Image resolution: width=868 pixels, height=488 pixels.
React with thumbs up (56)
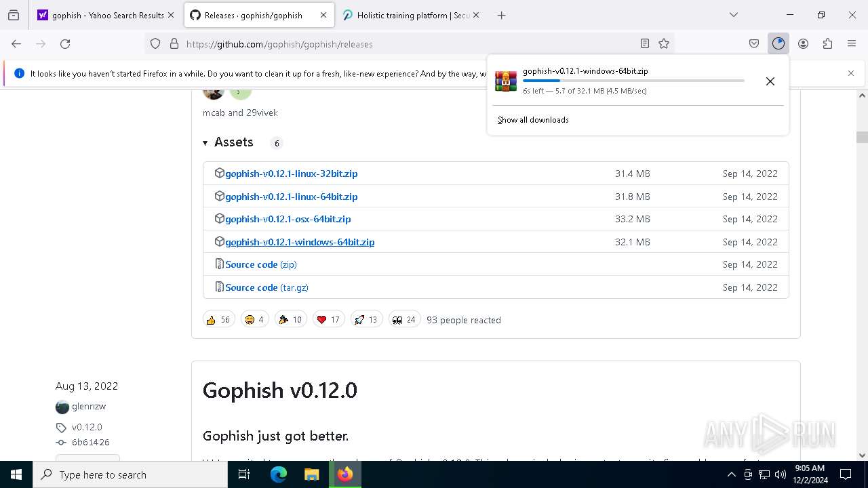(218, 319)
